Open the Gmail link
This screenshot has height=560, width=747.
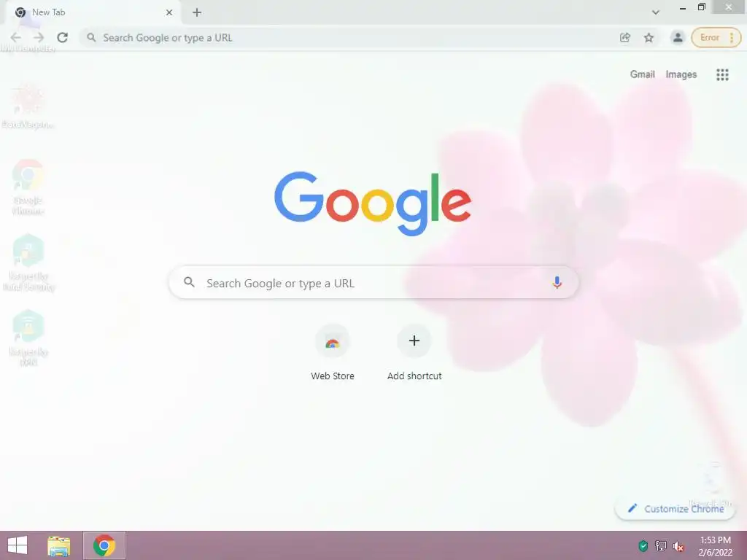642,74
